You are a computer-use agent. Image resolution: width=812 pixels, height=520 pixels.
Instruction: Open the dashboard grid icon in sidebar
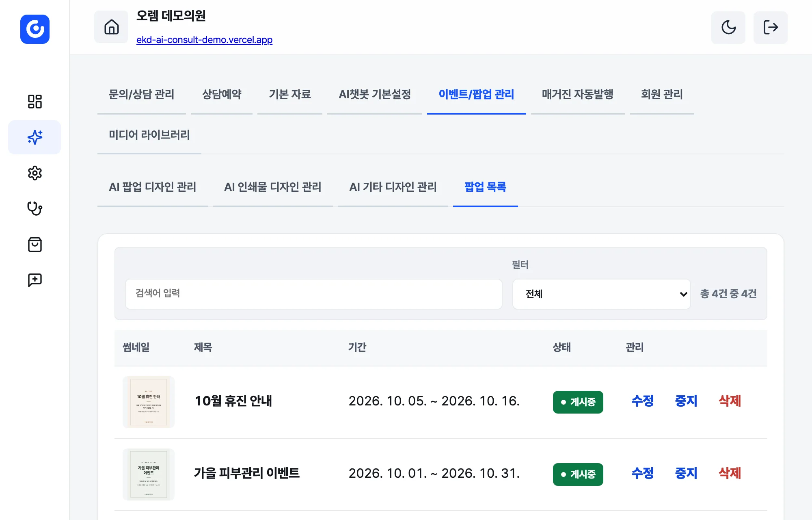pos(35,102)
